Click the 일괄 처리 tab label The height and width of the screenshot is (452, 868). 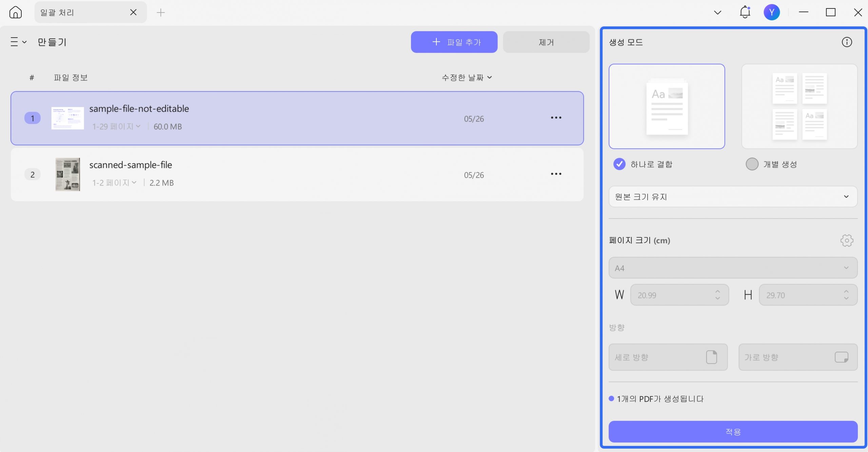[57, 13]
